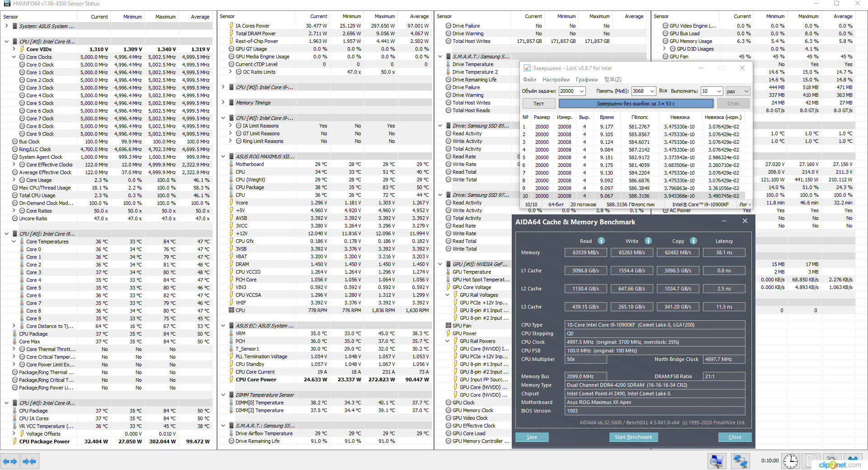Expand the Core VIDs group
The width and height of the screenshot is (868, 470).
tap(14, 49)
